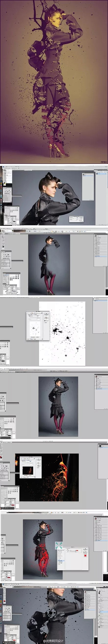Viewport: 108px width, 644px height.
Task: Confirm with OK in the ink splatter Color Range dialog
Action: click(x=46, y=314)
